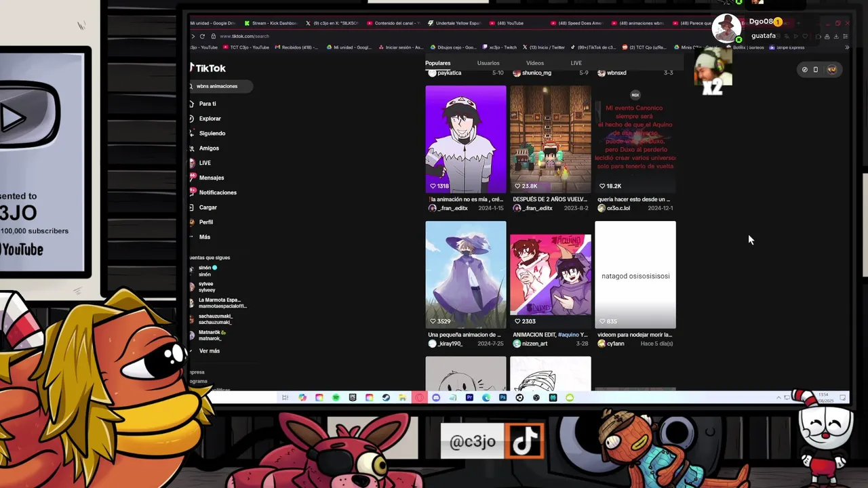
Task: Open File Explorer from taskbar
Action: click(403, 398)
